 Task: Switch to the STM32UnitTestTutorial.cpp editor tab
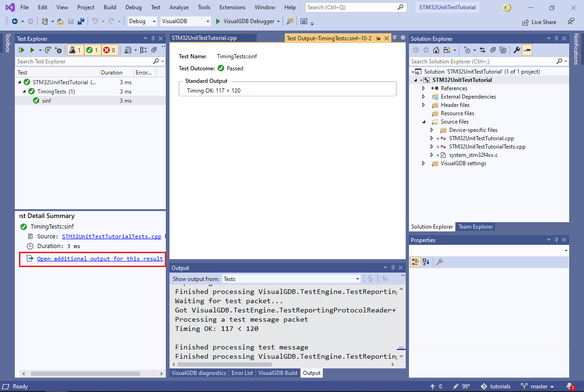pos(212,38)
